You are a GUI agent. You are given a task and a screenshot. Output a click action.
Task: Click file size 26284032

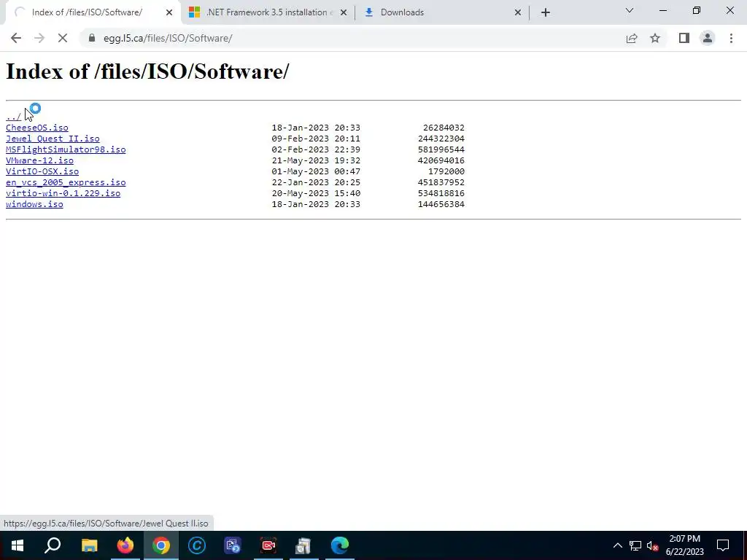tap(444, 128)
